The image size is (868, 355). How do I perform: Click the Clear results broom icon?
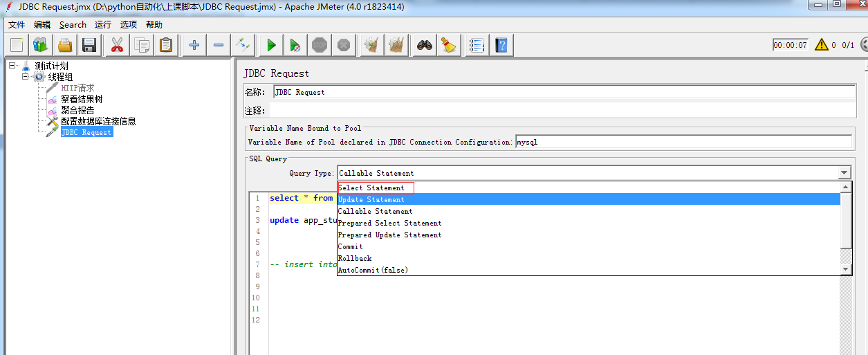coord(372,45)
